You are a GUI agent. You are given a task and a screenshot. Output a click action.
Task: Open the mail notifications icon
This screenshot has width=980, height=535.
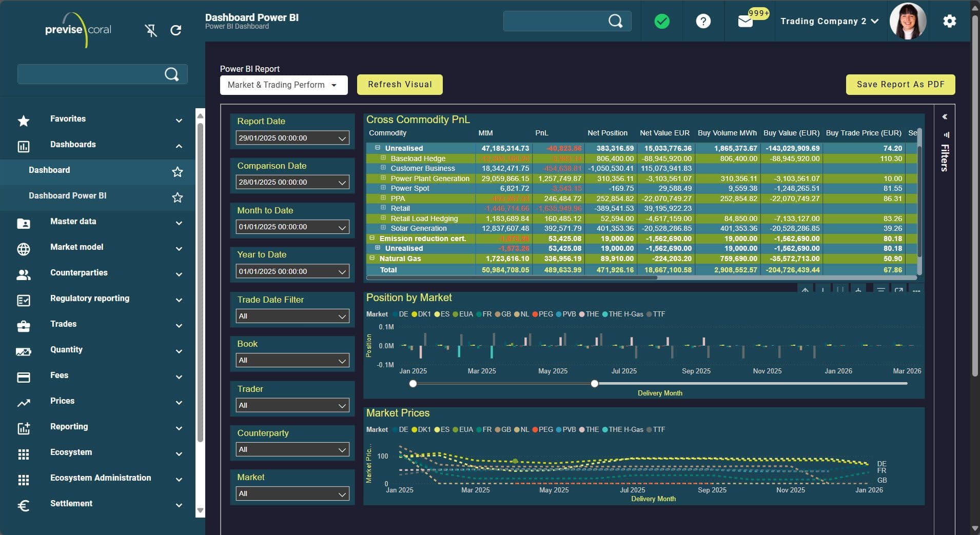[745, 22]
